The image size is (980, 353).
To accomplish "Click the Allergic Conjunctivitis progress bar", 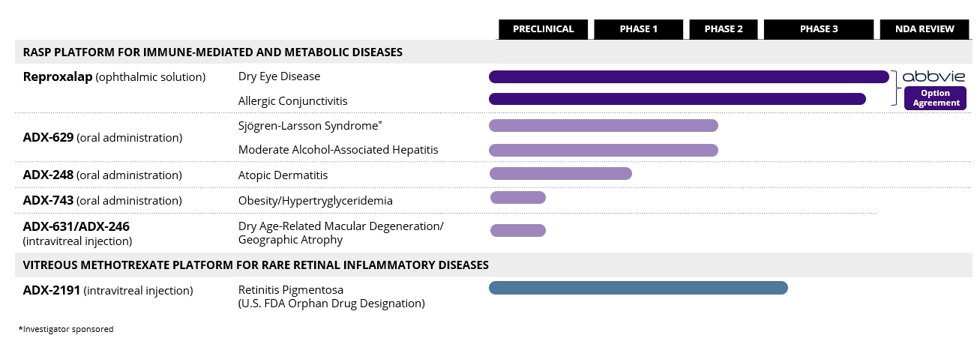I will (677, 99).
